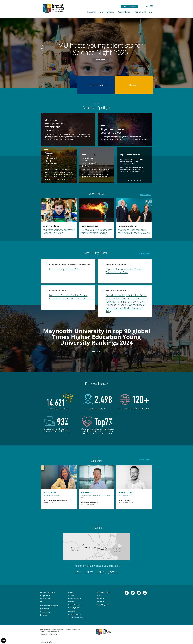Image resolution: width=193 pixels, height=644 pixels.
Task: Click the By Train directions button
Action: 90,572
